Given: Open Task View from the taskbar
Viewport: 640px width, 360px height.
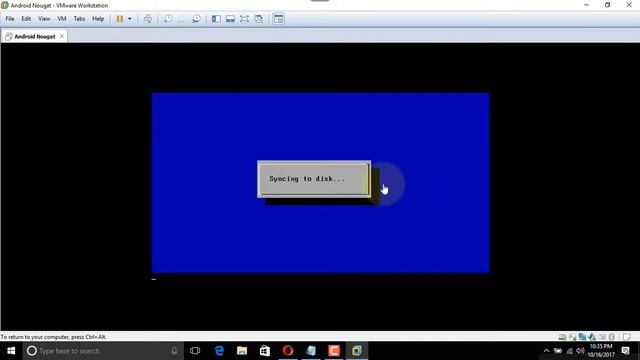Looking at the screenshot, I should pyautogui.click(x=195, y=351).
